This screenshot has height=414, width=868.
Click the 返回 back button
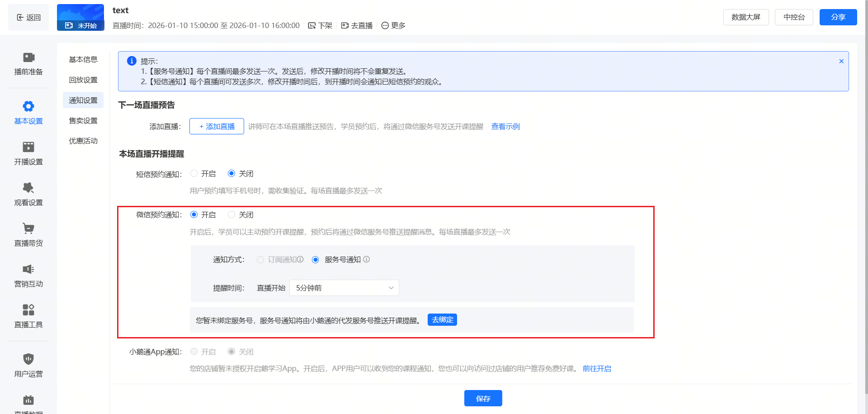(28, 18)
